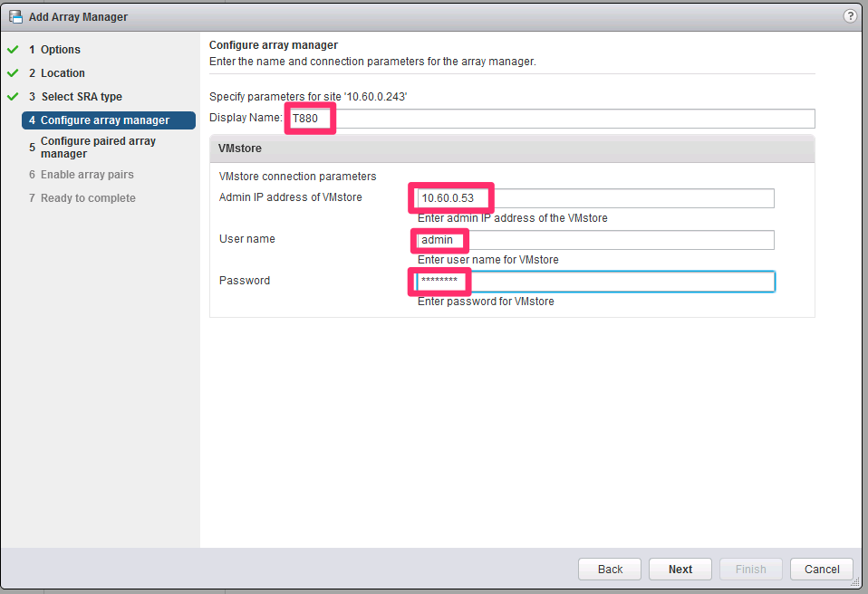Click the green checkmark beside Select SRA type
This screenshot has width=868, height=594.
point(13,97)
